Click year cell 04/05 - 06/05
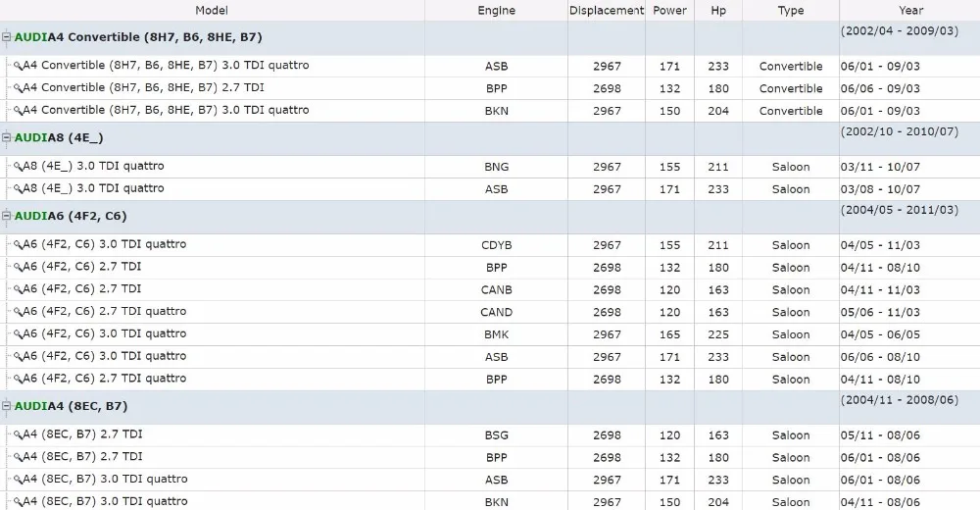This screenshot has height=510, width=980. (880, 334)
